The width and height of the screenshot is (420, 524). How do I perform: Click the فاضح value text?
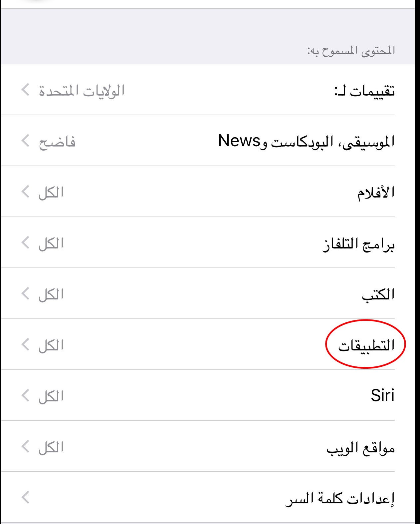click(57, 142)
